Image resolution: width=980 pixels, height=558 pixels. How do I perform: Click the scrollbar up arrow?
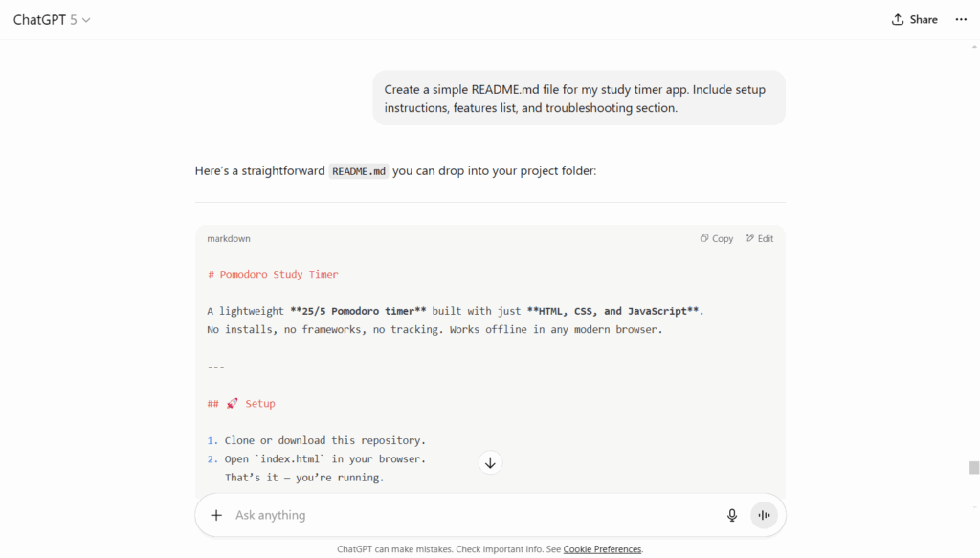tap(973, 47)
